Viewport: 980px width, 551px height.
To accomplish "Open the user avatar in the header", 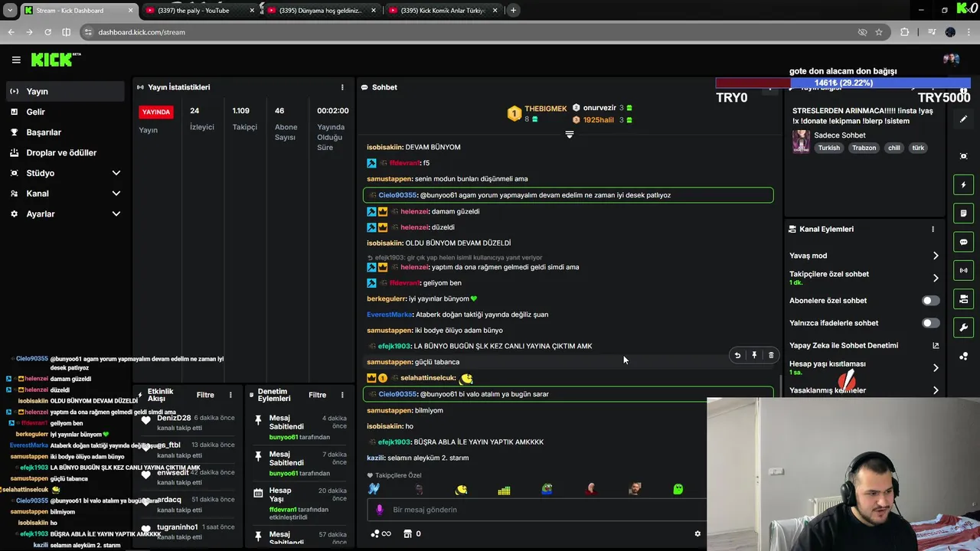I will point(951,60).
